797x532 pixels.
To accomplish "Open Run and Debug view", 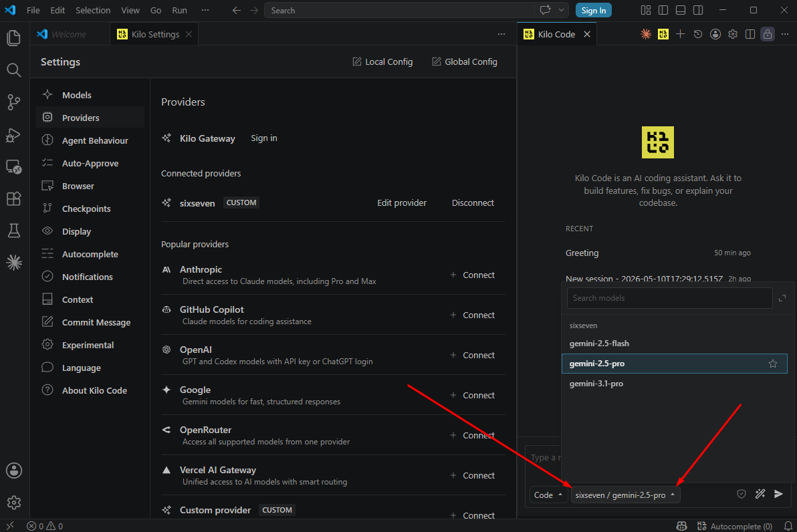I will pyautogui.click(x=14, y=134).
